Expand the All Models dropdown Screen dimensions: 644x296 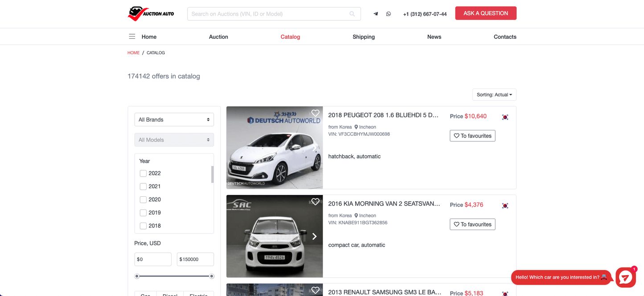(174, 140)
